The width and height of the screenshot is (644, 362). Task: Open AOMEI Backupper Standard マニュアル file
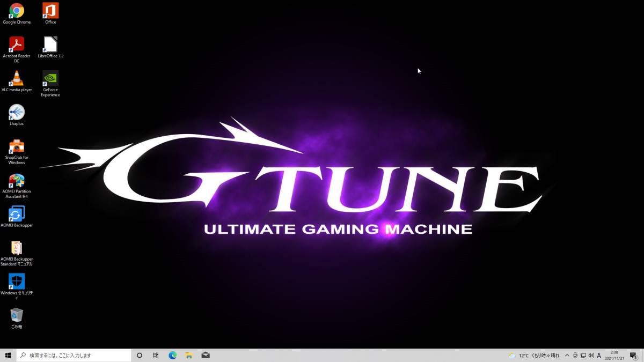click(x=17, y=253)
